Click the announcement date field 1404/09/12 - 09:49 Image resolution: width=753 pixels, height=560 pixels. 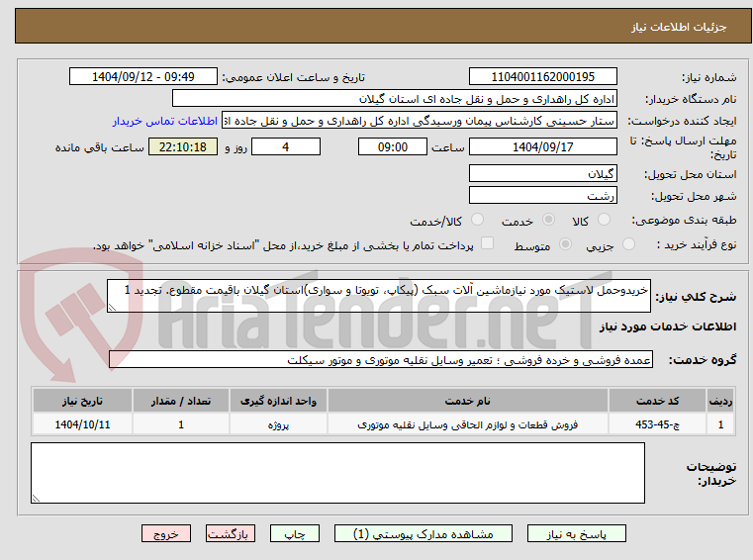143,77
